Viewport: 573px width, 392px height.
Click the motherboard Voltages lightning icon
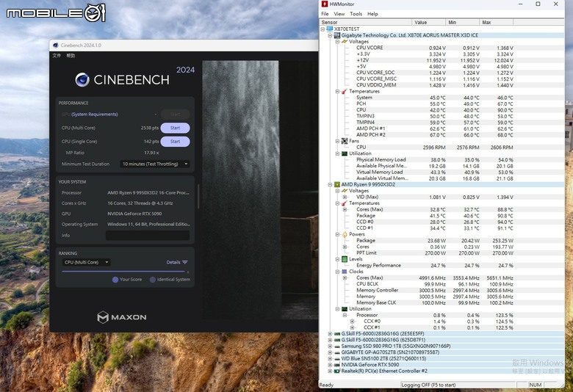pos(345,42)
